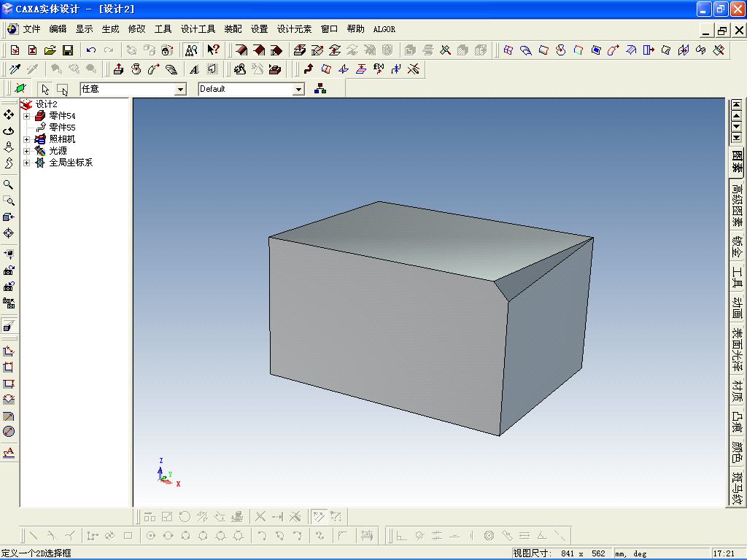Viewport: 747px width, 560px height.
Task: Open a file with the folder icon
Action: [50, 50]
